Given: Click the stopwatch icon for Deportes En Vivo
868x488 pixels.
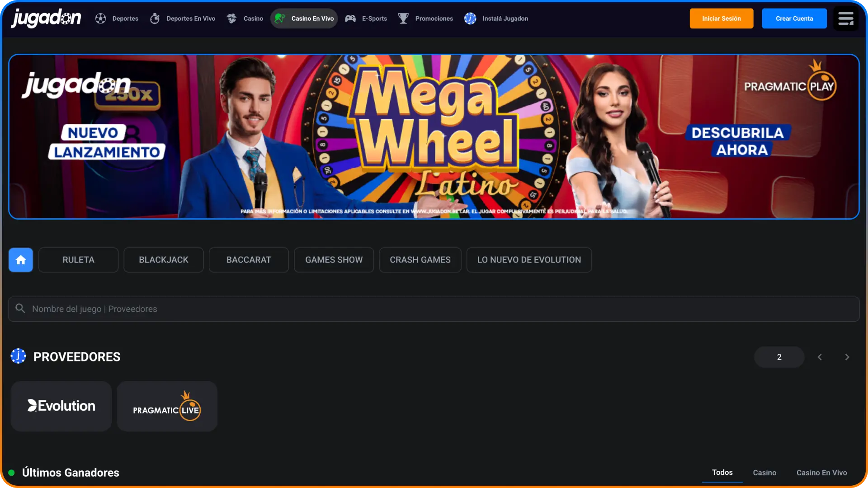Looking at the screenshot, I should (155, 19).
